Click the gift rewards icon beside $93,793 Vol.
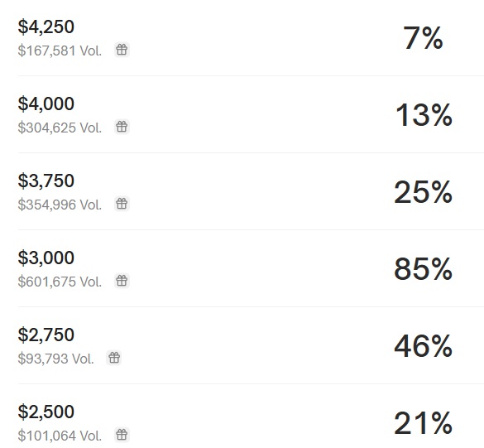484x448 pixels. click(x=114, y=358)
